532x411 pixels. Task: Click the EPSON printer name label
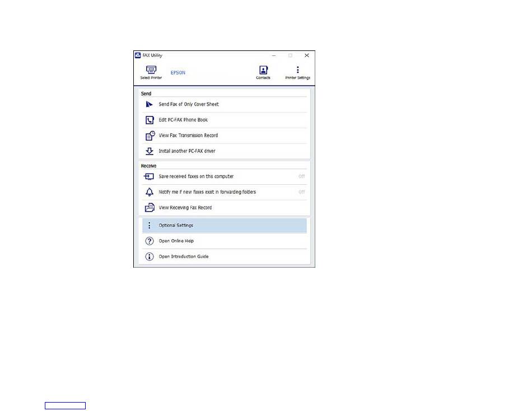[178, 73]
